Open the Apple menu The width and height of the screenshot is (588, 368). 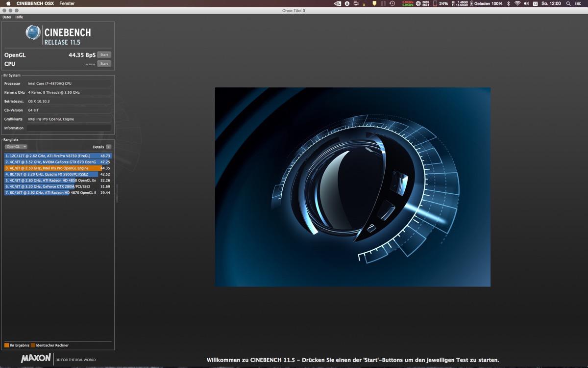[8, 3]
